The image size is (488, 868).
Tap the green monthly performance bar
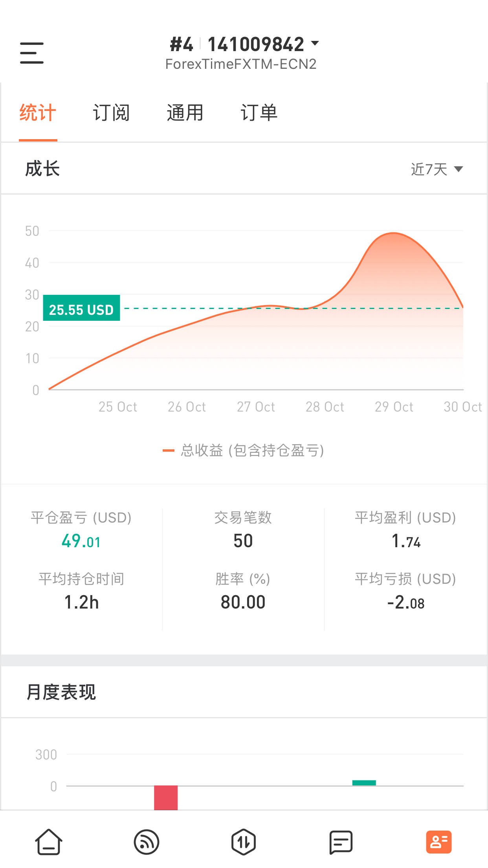[364, 783]
